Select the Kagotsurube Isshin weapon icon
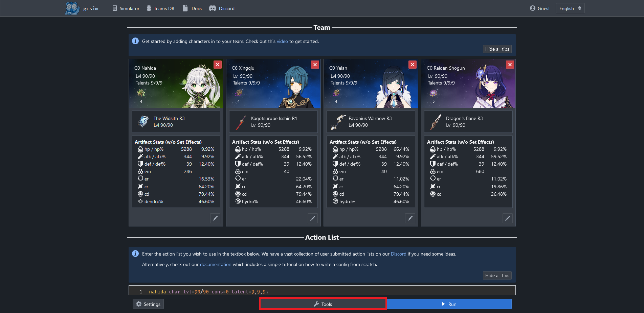 (x=241, y=122)
